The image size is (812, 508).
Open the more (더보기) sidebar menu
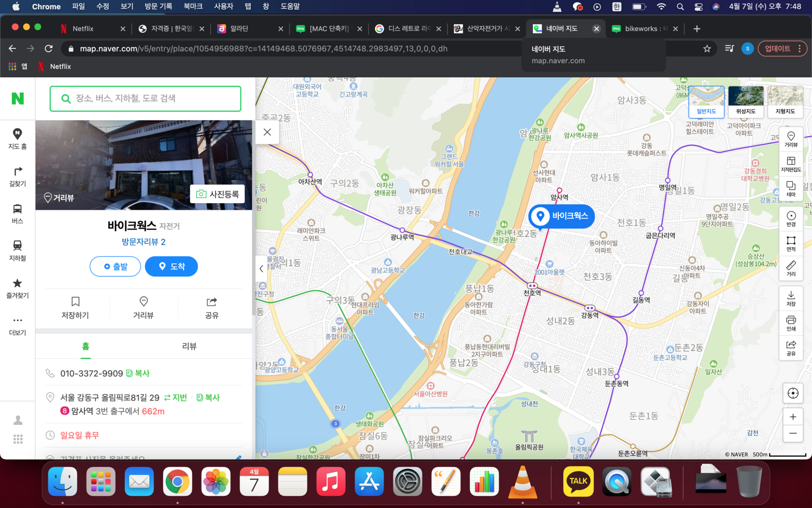click(17, 325)
